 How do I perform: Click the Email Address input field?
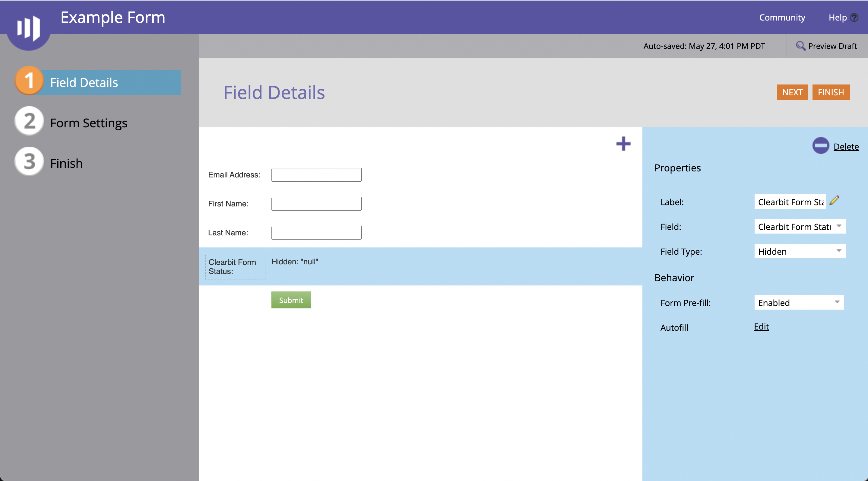click(316, 175)
